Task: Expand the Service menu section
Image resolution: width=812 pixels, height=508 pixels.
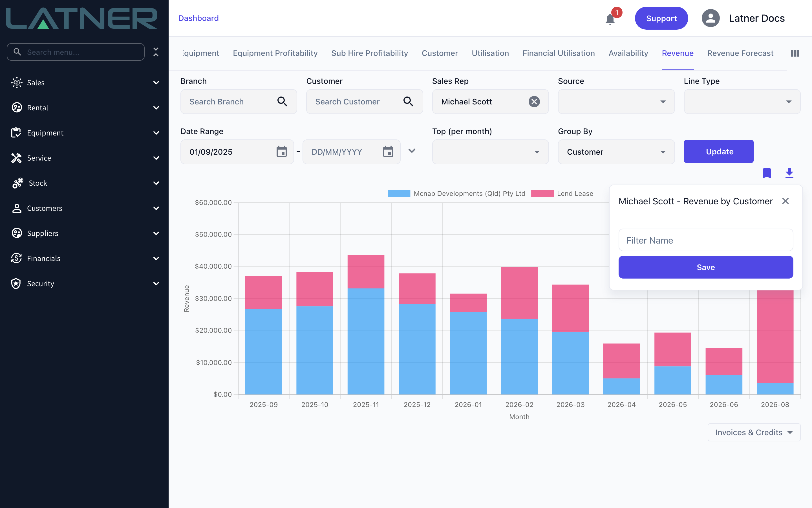Action: (x=156, y=158)
